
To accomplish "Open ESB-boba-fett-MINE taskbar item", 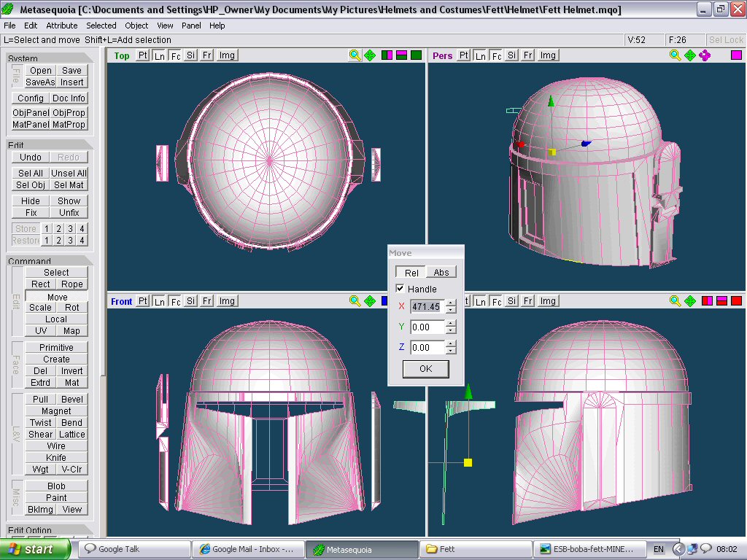I will tap(589, 549).
